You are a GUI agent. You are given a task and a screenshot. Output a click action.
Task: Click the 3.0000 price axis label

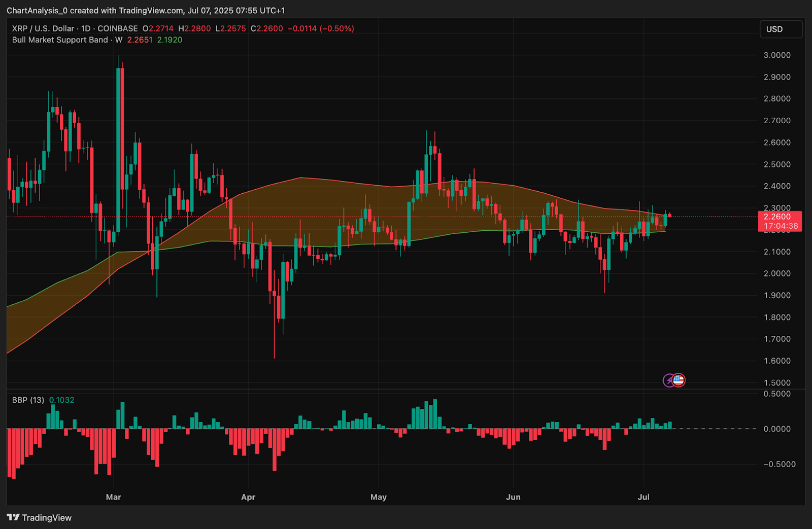point(777,55)
